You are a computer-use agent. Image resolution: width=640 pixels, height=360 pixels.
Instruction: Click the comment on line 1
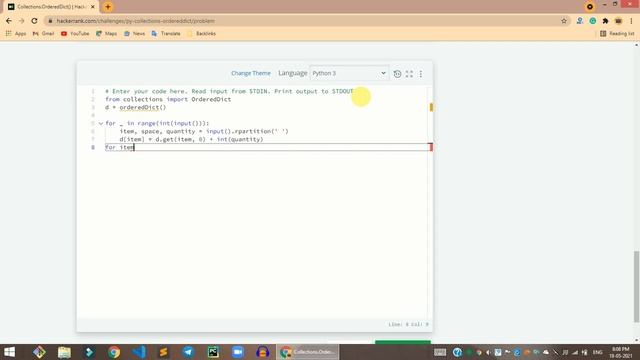tap(229, 91)
